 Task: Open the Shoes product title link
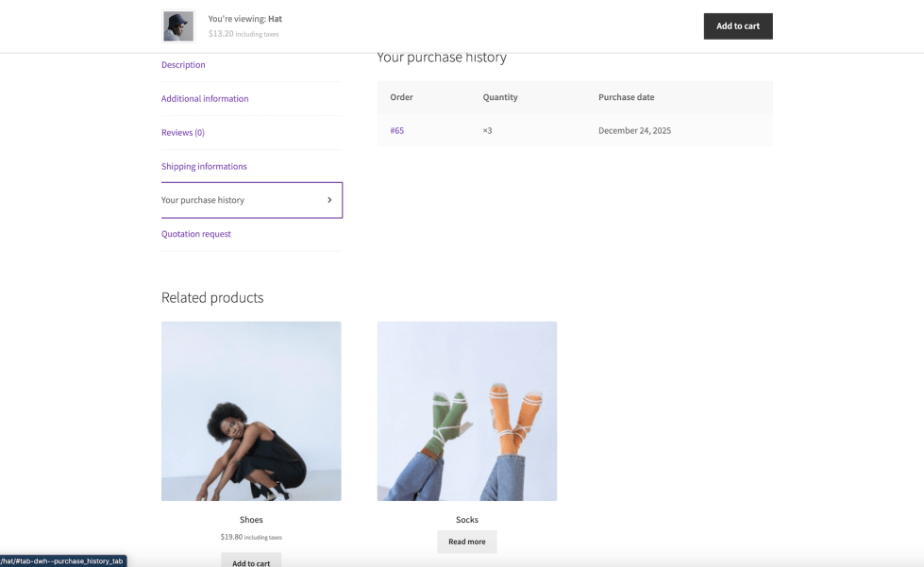pos(251,520)
